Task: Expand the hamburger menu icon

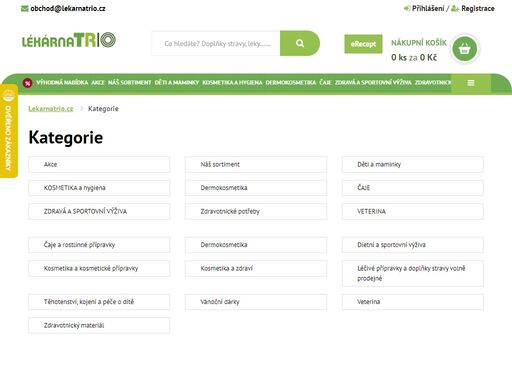Action: 471,83
